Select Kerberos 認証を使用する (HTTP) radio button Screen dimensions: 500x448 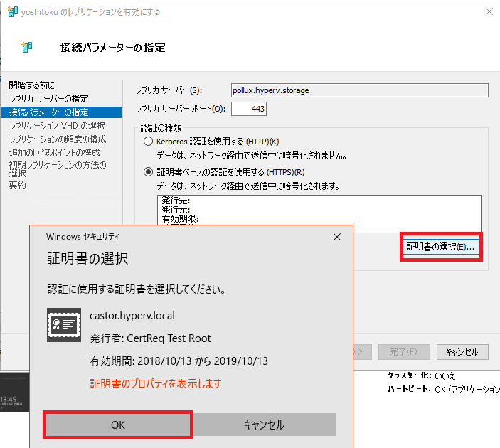pos(148,142)
